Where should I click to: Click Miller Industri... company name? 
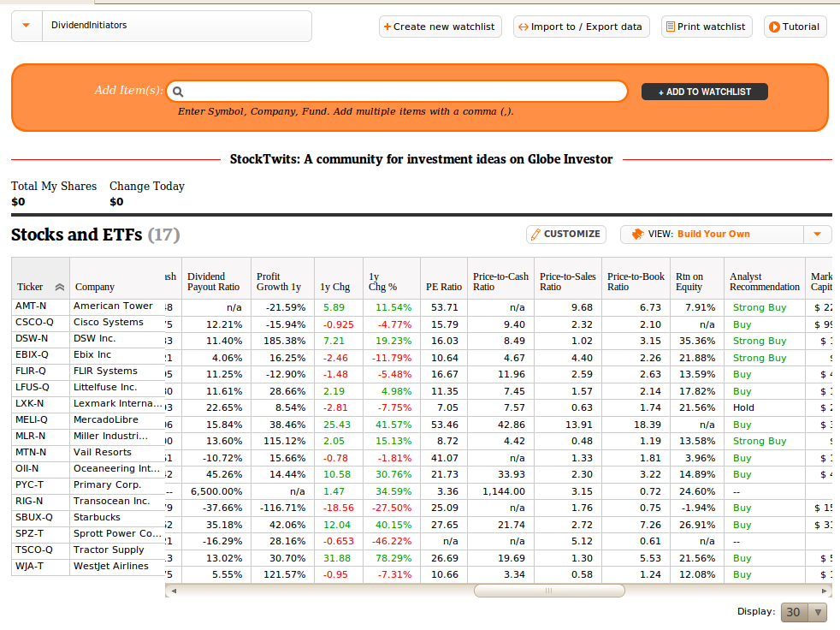point(109,436)
